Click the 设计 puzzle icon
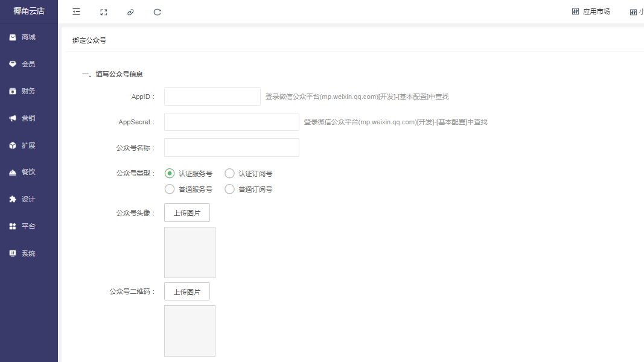Viewport: 644px width, 362px height. click(x=13, y=199)
